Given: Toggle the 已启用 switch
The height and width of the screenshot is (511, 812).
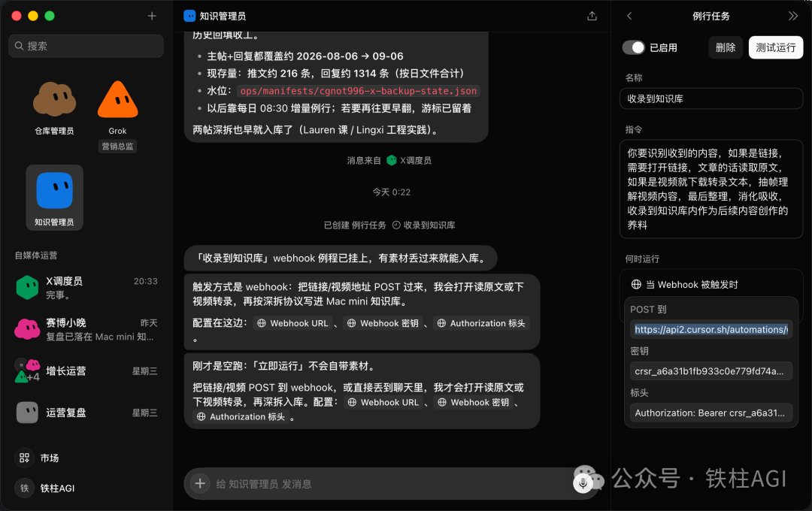Looking at the screenshot, I should (x=633, y=47).
